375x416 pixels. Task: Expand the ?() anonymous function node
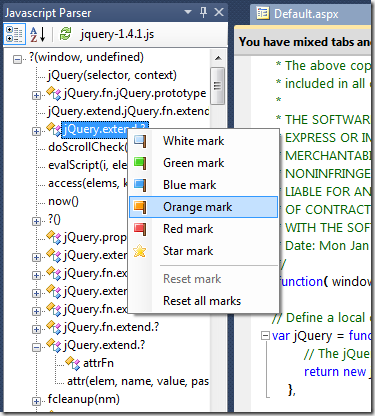point(36,221)
